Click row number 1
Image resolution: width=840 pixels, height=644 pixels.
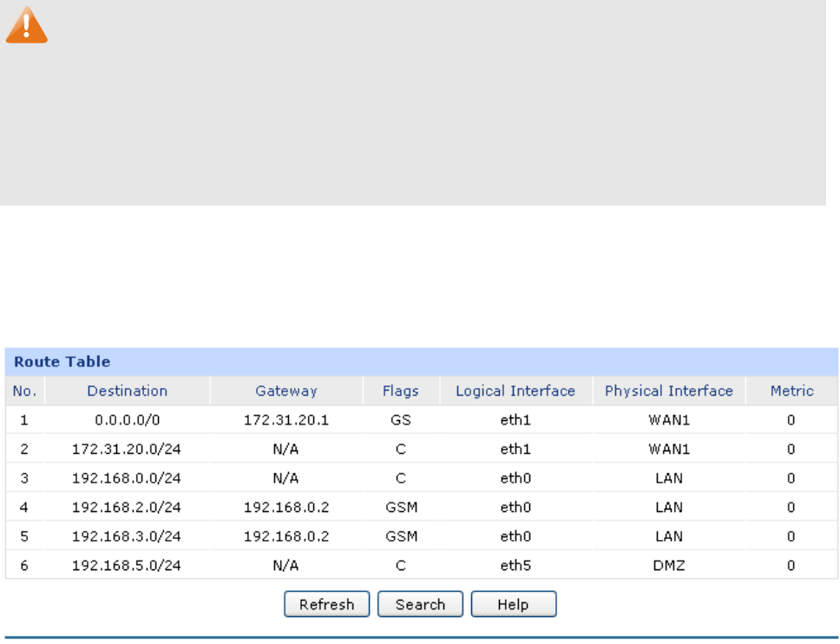[24, 420]
